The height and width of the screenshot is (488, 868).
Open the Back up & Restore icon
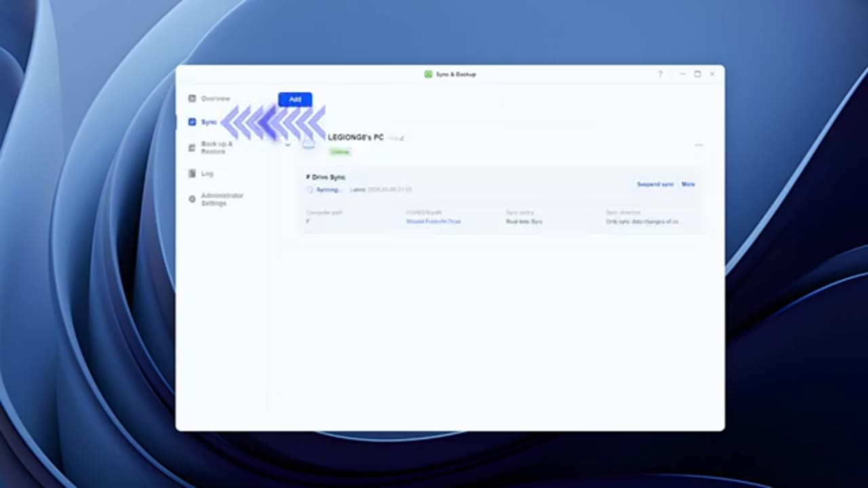(192, 148)
